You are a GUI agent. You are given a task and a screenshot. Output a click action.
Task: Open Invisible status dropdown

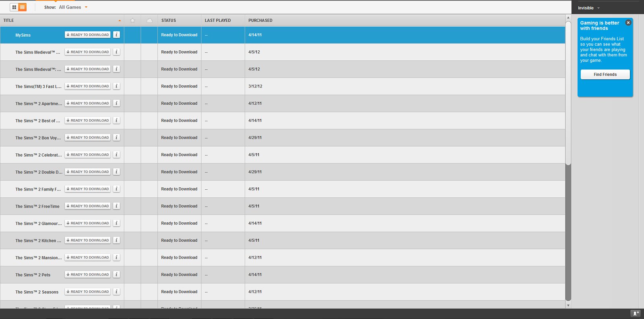pyautogui.click(x=588, y=8)
